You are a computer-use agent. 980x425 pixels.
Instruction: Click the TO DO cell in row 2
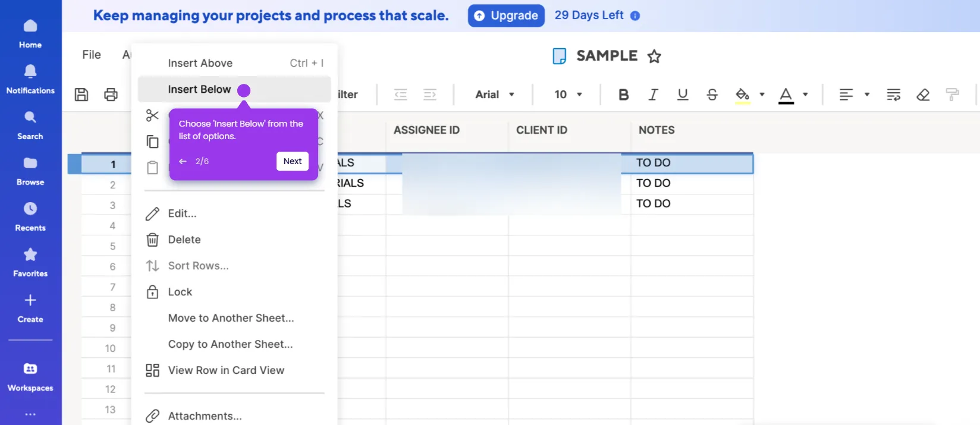click(692, 183)
